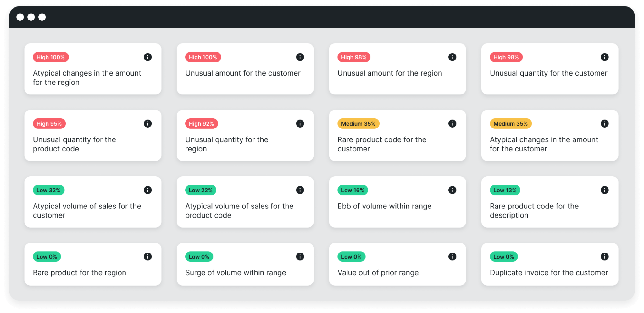Expand the 'Atypical volume of sales for the customer' card
Image resolution: width=644 pixels, height=313 pixels.
(x=92, y=202)
